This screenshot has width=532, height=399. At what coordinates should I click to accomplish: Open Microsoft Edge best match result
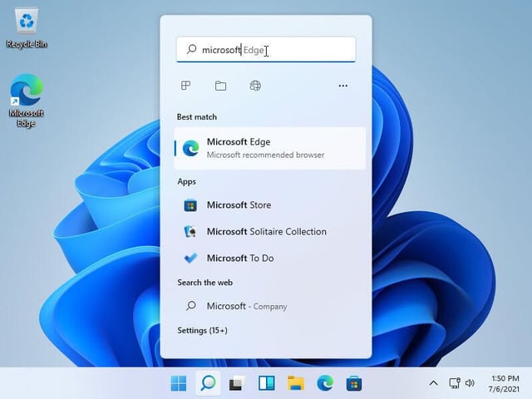(x=269, y=148)
